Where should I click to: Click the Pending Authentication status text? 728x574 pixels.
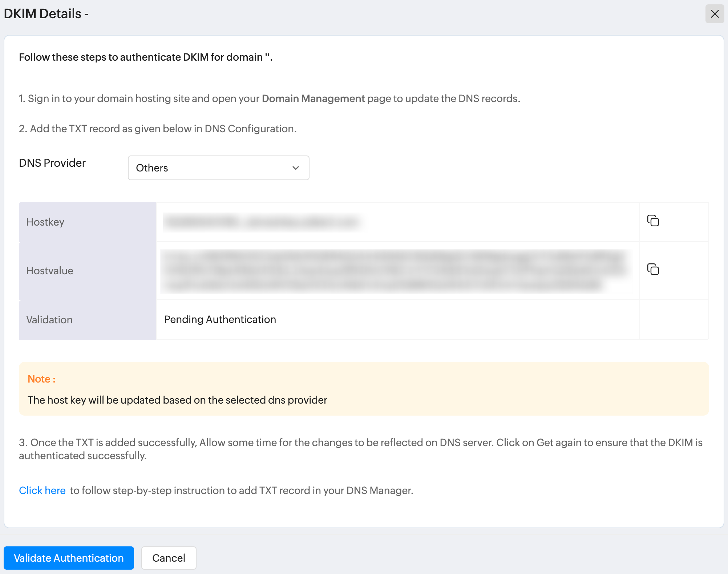pyautogui.click(x=220, y=319)
